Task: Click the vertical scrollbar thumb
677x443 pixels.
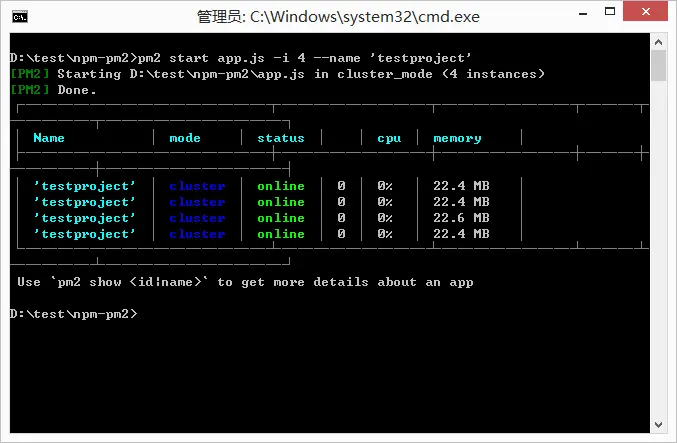Action: coord(658,66)
